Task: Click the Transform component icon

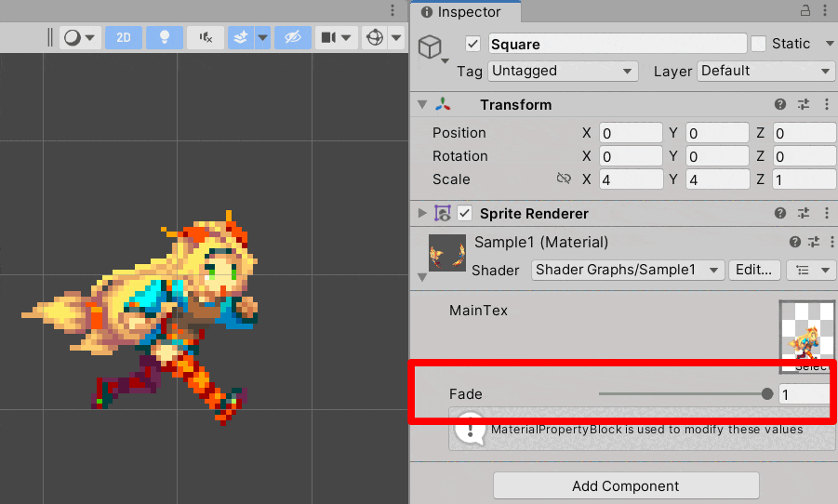Action: click(x=443, y=104)
